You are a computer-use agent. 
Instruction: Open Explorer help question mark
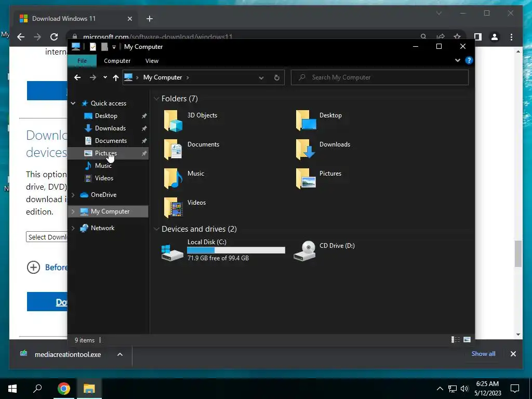(469, 60)
